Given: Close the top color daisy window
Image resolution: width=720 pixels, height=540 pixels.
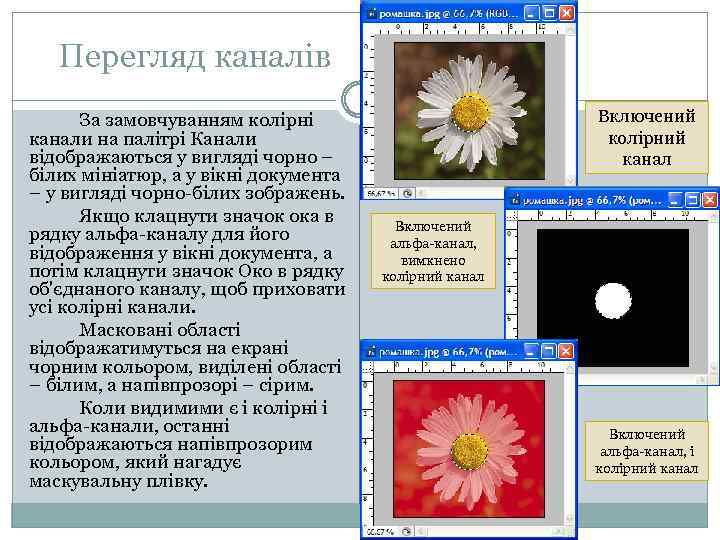Looking at the screenshot, I should click(x=566, y=13).
